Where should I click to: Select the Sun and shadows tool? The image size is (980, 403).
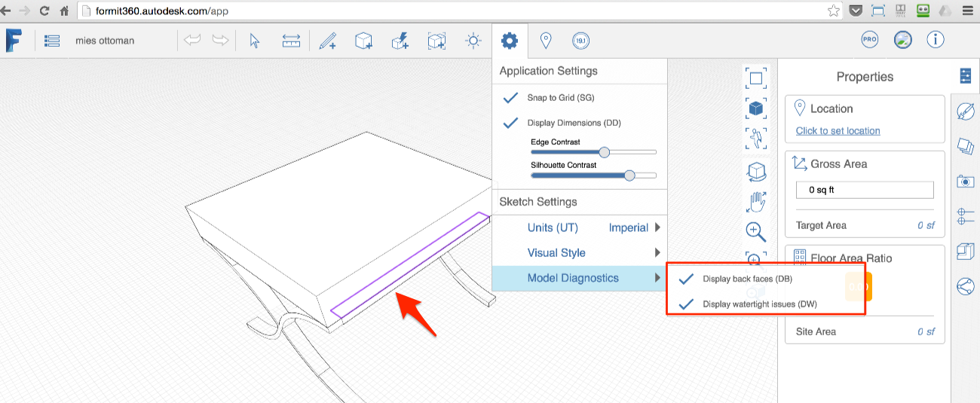(473, 41)
